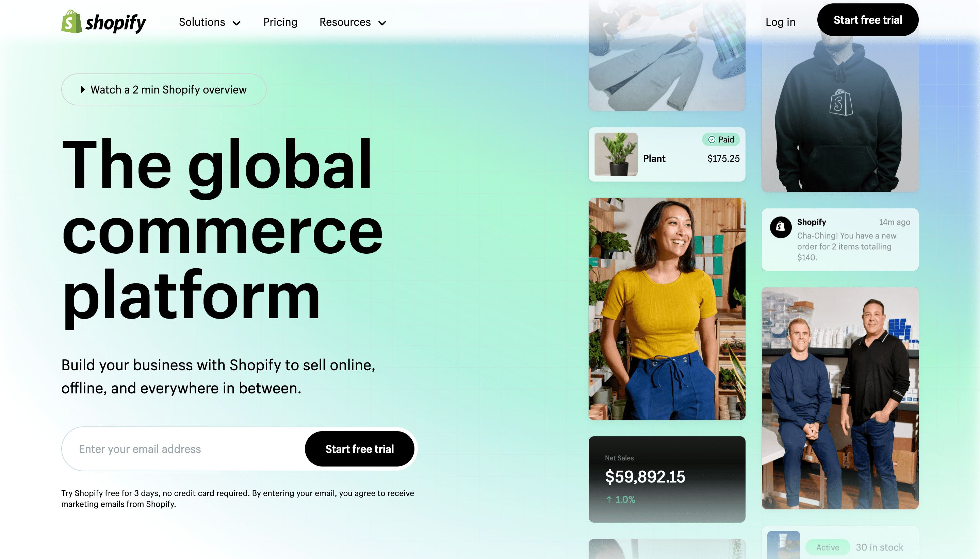Click the green upward arrow under Net Sales

coord(609,499)
